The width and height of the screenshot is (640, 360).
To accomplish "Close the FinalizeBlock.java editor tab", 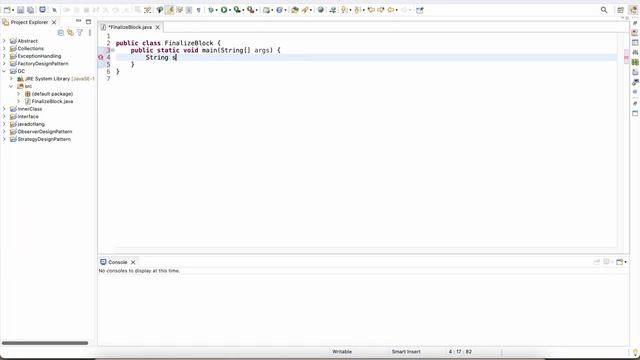I will point(158,27).
